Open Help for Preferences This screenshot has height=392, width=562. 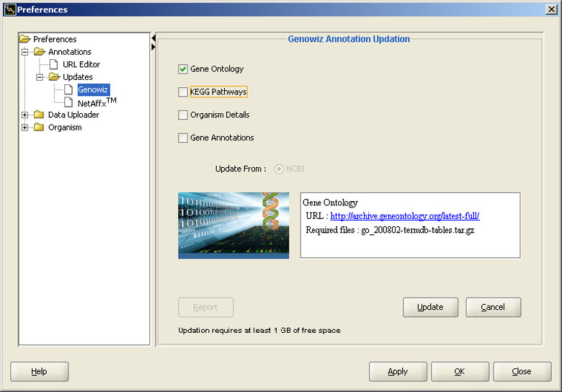tap(40, 372)
